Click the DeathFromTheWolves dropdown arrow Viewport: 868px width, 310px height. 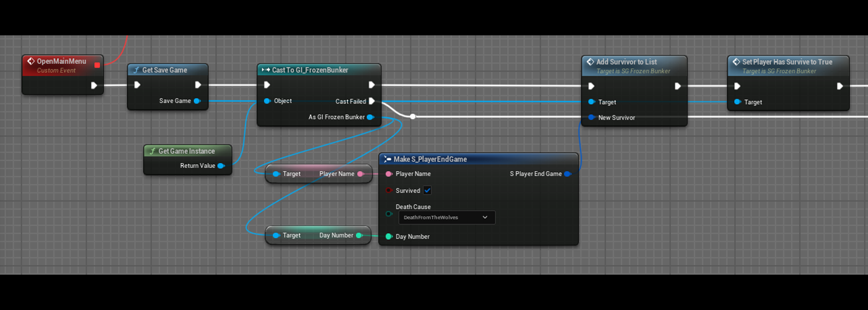pyautogui.click(x=485, y=218)
